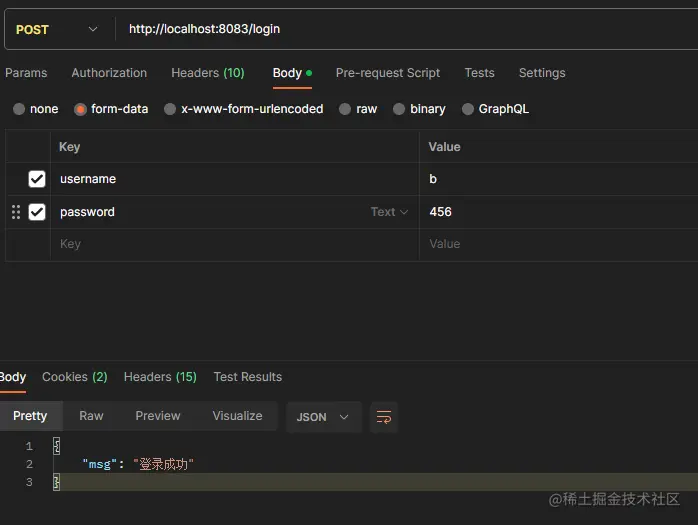Switch to the Authorization tab
Viewport: 698px width, 525px height.
point(109,73)
